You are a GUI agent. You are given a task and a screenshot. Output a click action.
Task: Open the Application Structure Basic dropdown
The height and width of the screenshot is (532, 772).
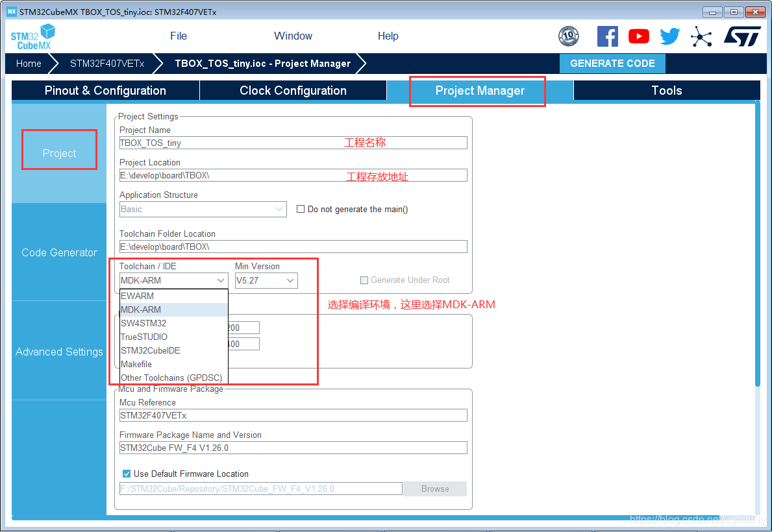[x=203, y=209]
